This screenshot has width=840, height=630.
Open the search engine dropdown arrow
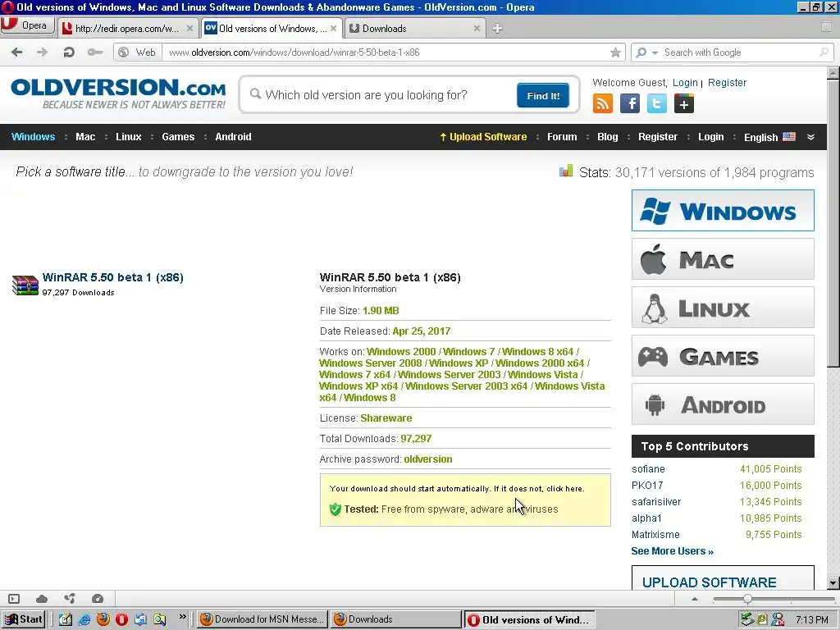(x=655, y=52)
